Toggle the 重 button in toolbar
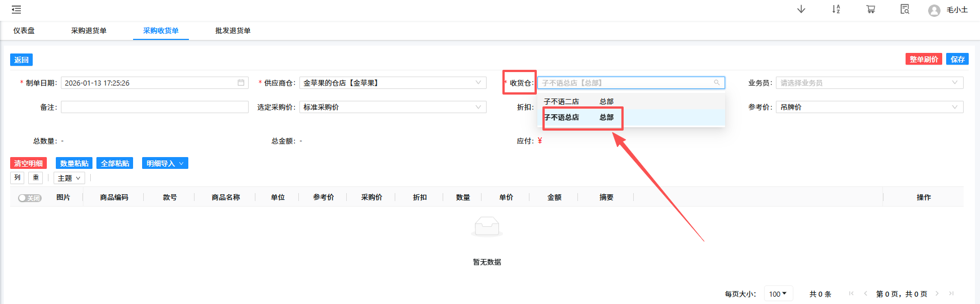This screenshot has height=304, width=980. tap(36, 178)
